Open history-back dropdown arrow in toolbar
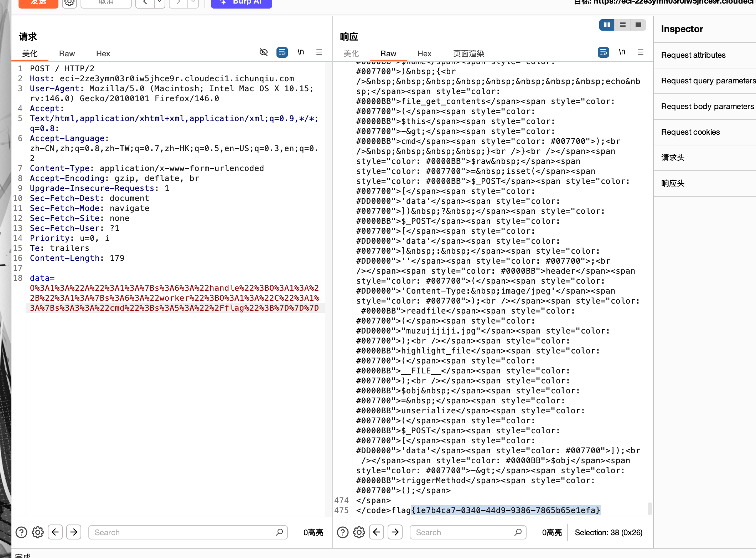756x558 pixels. pyautogui.click(x=159, y=3)
